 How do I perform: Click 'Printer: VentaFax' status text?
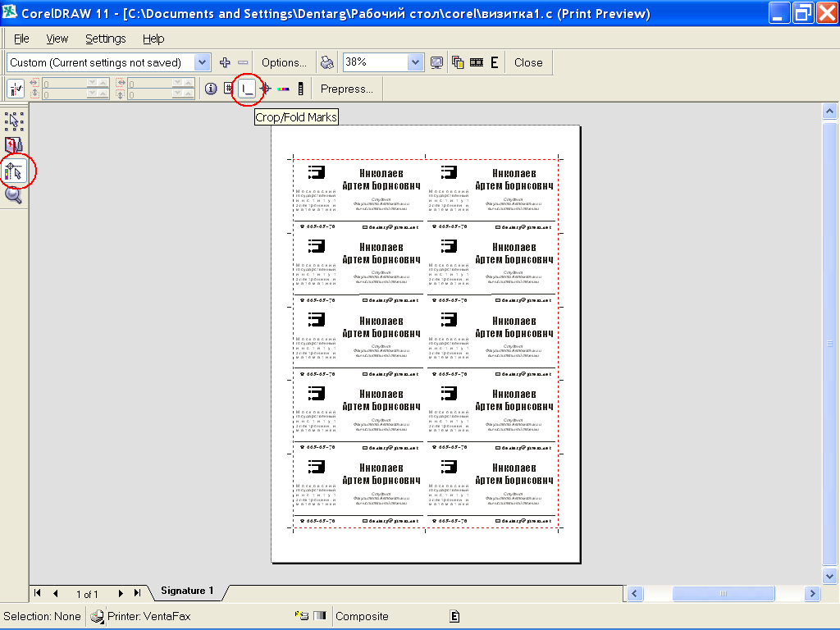click(x=149, y=617)
